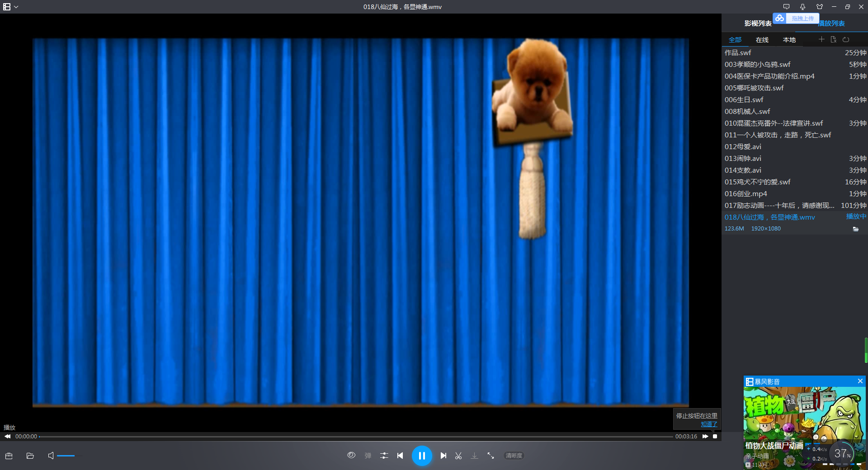Pause the video playback

pyautogui.click(x=422, y=456)
